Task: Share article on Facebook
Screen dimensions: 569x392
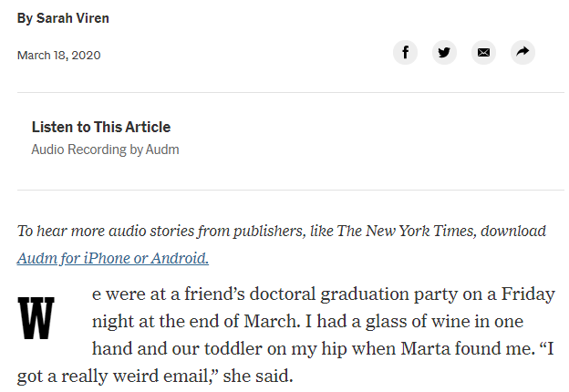Action: 405,53
